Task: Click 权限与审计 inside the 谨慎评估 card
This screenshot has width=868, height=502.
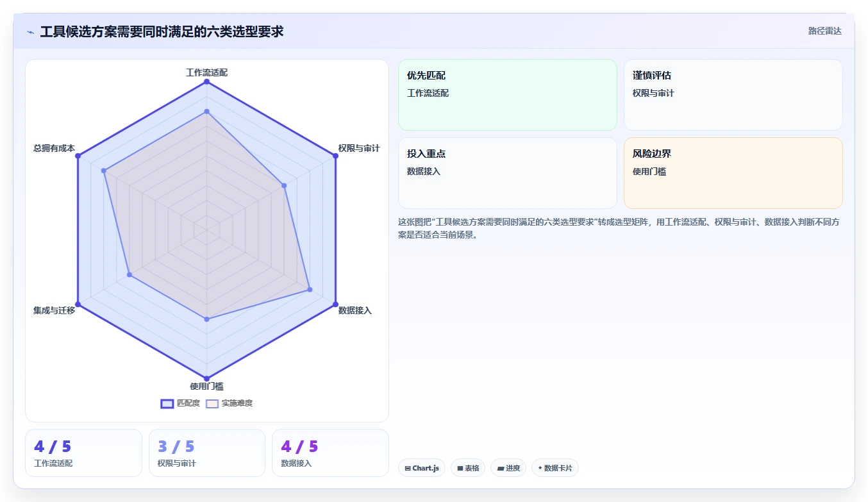Action: (x=653, y=94)
